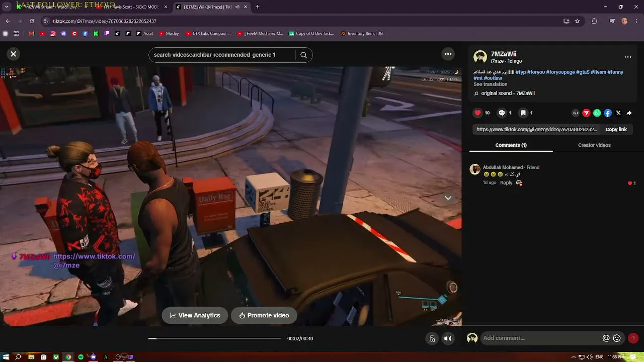Viewport: 644px width, 362px height.
Task: Open the emoji picker in the comment box
Action: click(x=617, y=338)
